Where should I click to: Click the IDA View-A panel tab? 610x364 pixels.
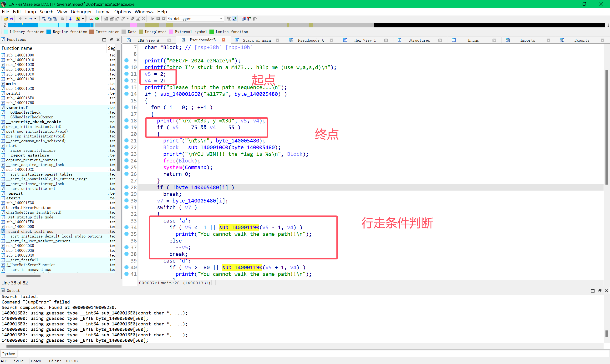click(148, 40)
